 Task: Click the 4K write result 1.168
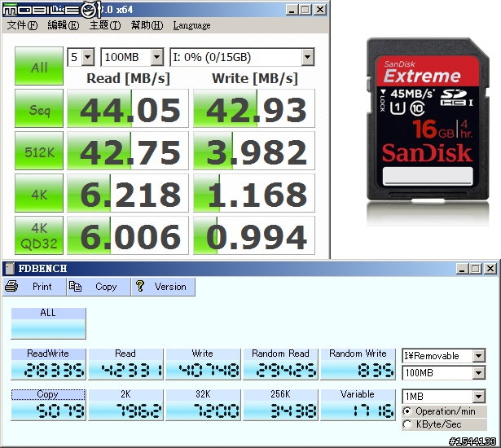pos(254,193)
